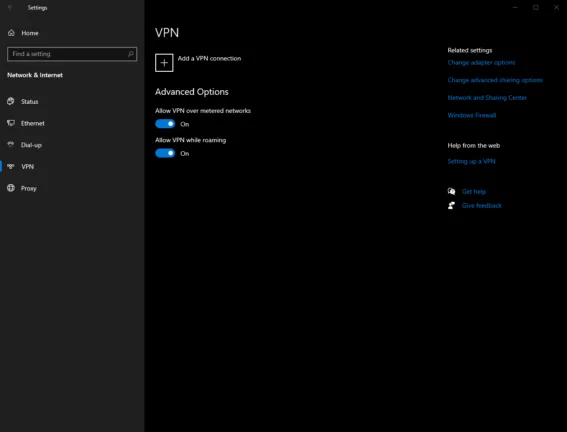Viewport: 567px width, 432px height.
Task: Click the VPN page title
Action: 167,33
